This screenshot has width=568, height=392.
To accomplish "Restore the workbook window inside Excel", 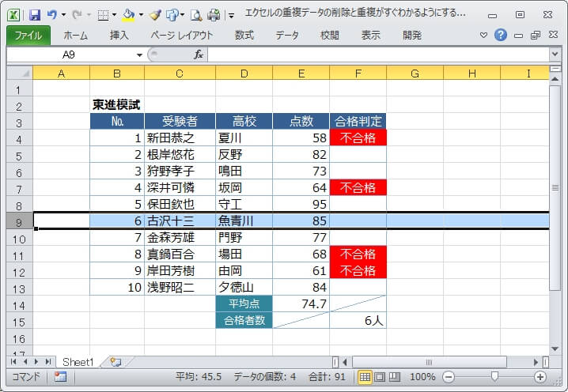I will tap(536, 35).
